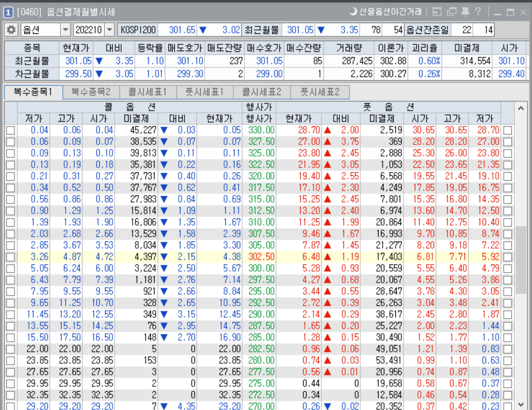Open the night trading moon icon

coord(353,12)
